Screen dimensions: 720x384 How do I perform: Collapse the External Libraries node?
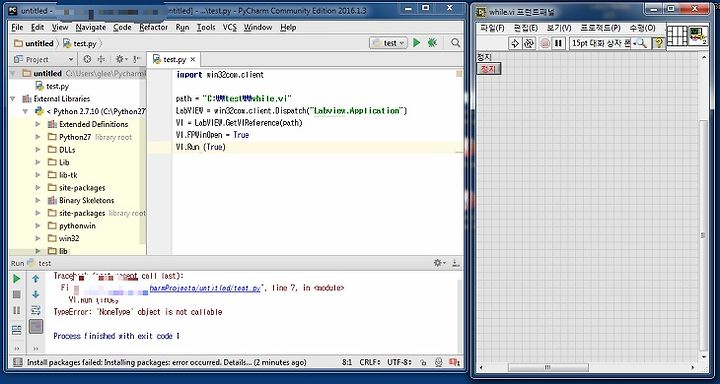[13, 99]
